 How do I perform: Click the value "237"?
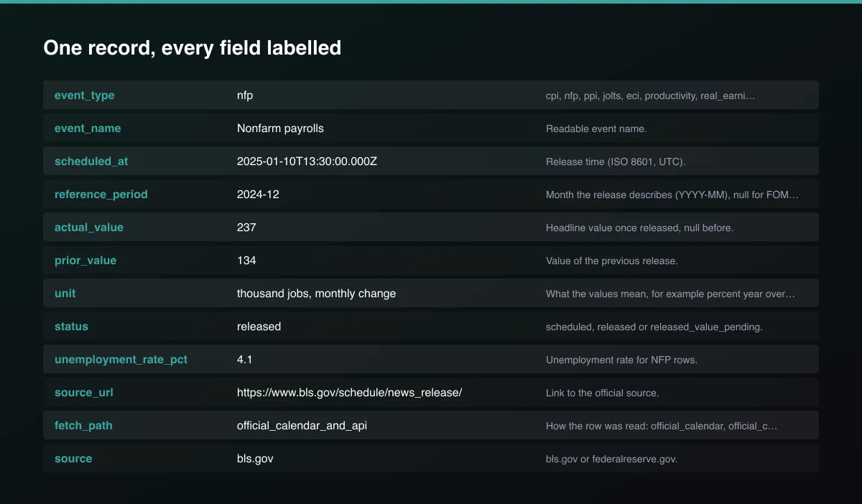pos(246,228)
